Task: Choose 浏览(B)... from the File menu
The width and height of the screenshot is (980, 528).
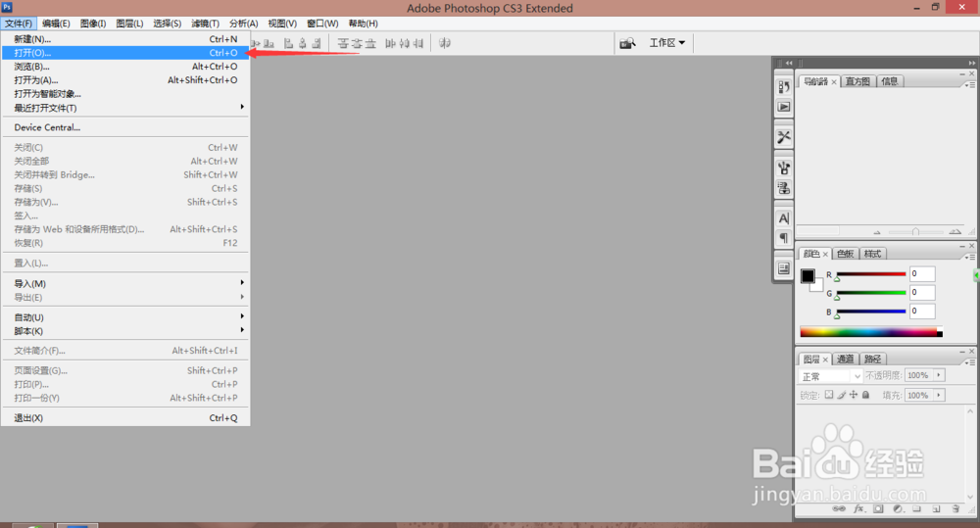Action: (x=125, y=67)
